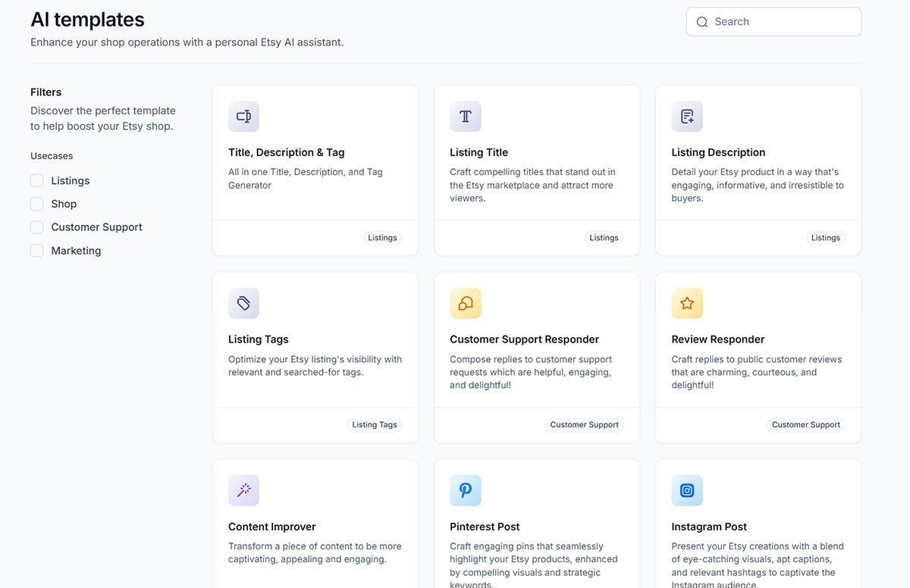Viewport: 910px width, 588px height.
Task: Click the Customer Support Responder chat icon
Action: pyautogui.click(x=466, y=303)
